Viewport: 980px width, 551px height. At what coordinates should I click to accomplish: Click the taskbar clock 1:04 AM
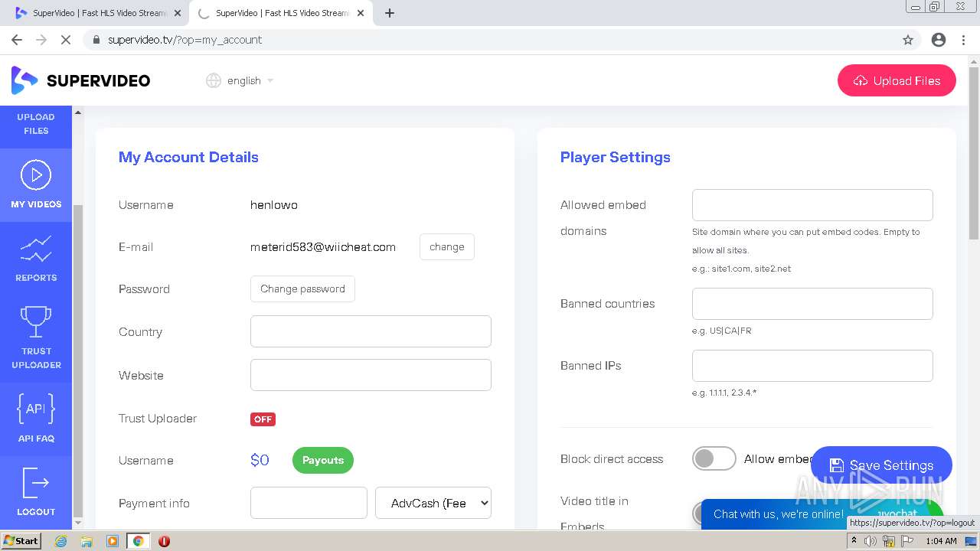941,541
